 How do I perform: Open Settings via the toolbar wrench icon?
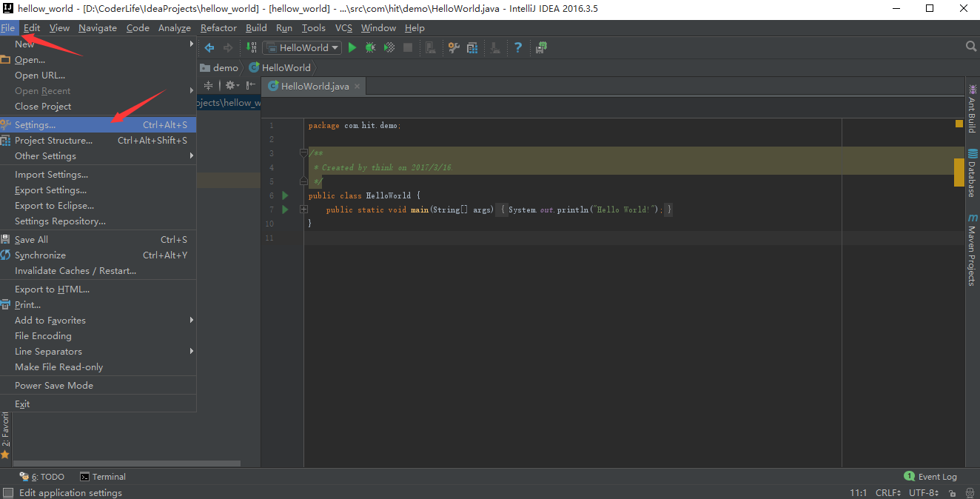454,47
